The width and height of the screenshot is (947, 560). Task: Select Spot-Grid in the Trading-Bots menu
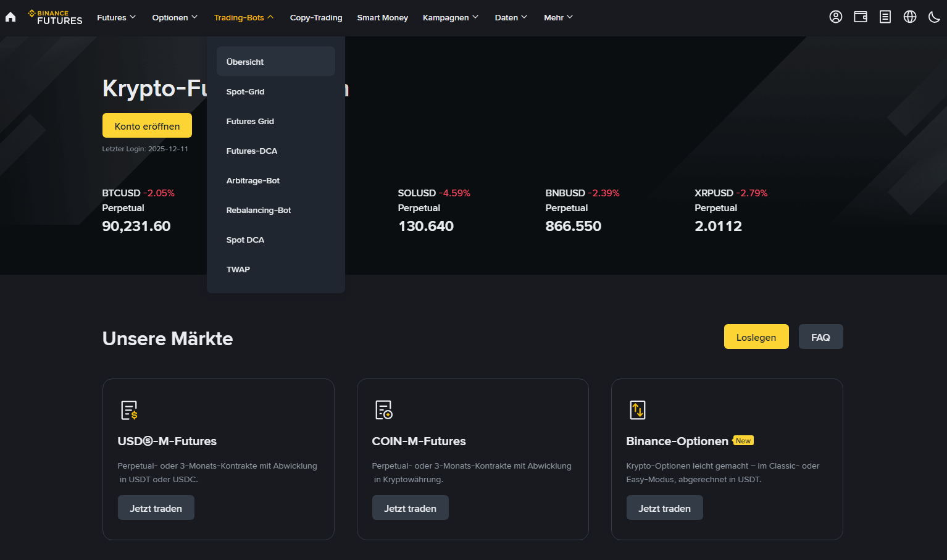[x=276, y=91]
